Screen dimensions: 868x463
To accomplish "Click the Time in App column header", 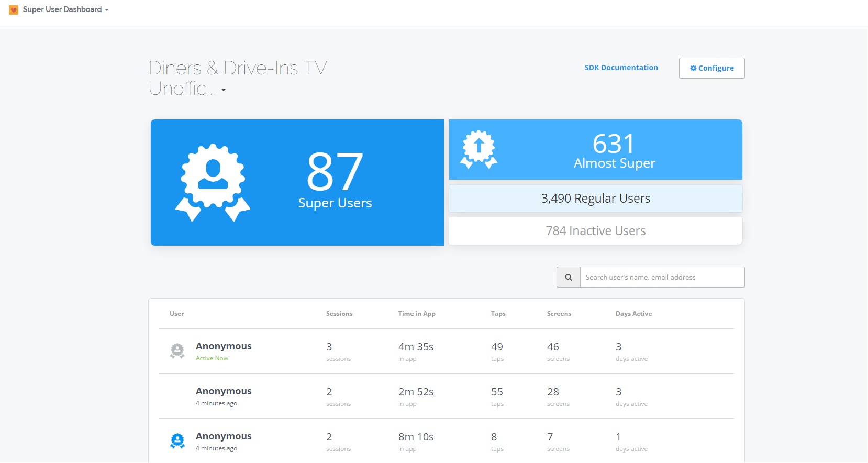I will click(417, 314).
